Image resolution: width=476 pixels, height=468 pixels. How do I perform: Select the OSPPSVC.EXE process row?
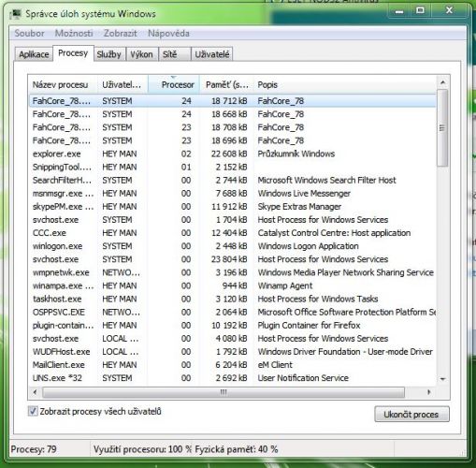[x=233, y=312]
